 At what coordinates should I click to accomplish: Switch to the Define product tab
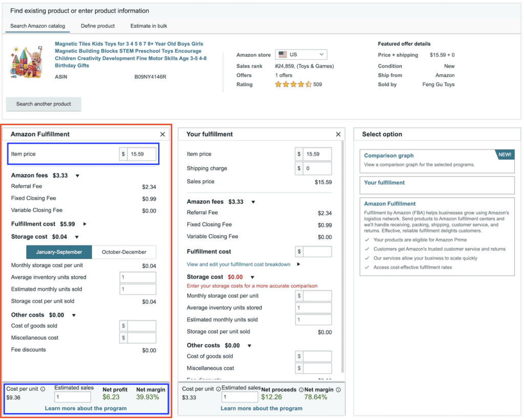click(x=98, y=26)
